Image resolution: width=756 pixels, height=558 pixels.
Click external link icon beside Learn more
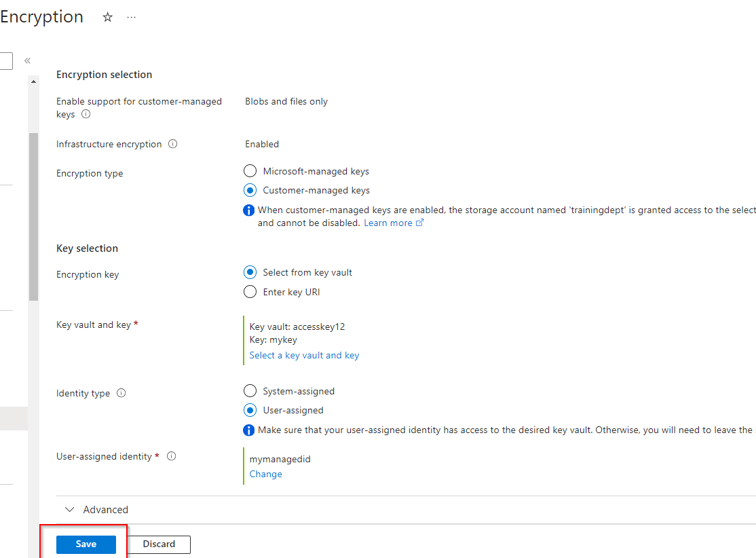click(419, 223)
